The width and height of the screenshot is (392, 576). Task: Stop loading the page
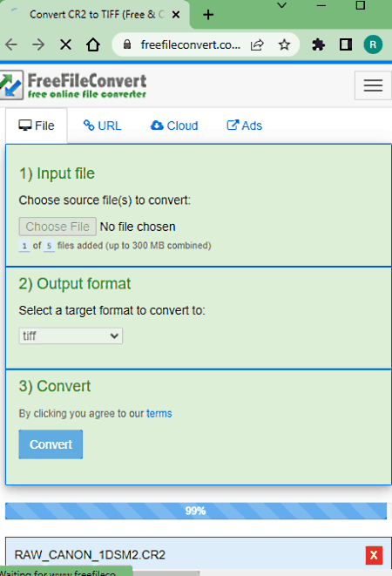65,44
